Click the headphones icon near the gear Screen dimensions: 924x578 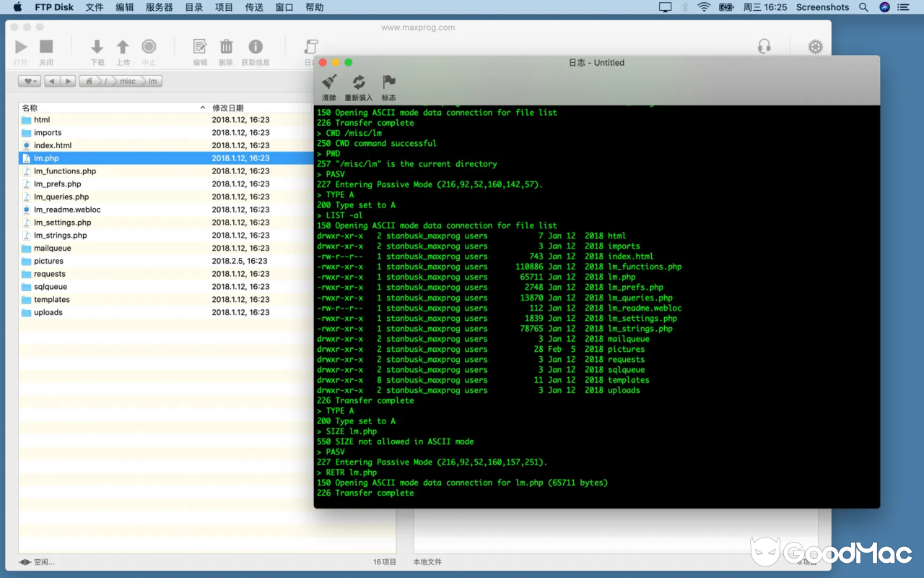click(x=764, y=46)
